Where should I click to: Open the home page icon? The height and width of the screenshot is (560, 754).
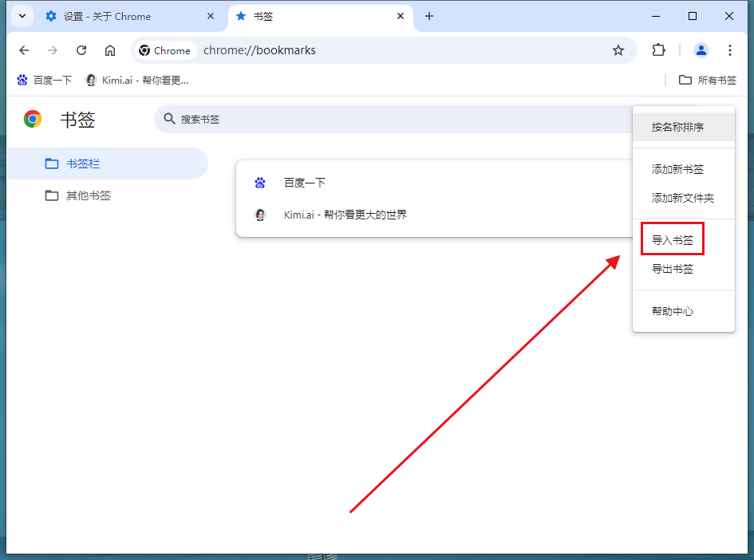click(x=110, y=50)
